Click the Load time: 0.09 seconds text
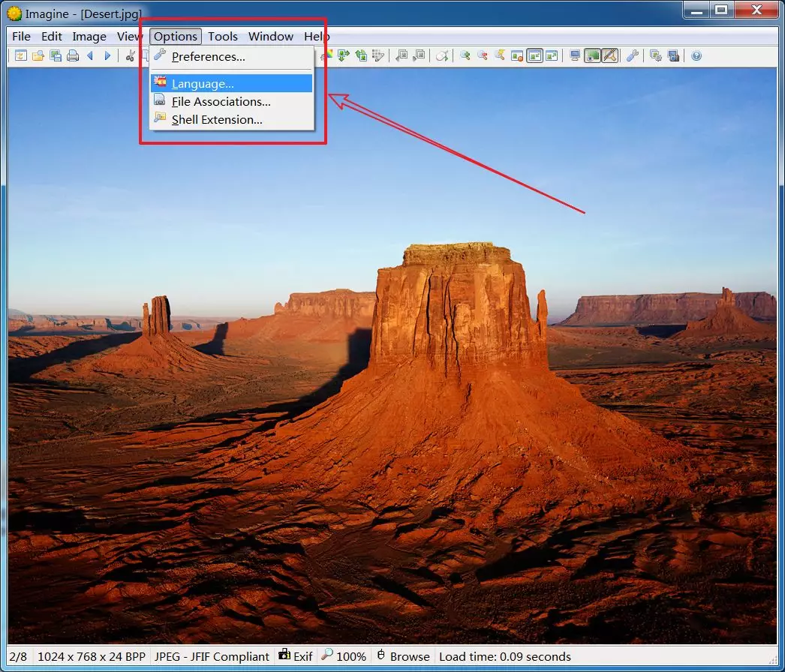This screenshot has width=785, height=672. point(504,656)
